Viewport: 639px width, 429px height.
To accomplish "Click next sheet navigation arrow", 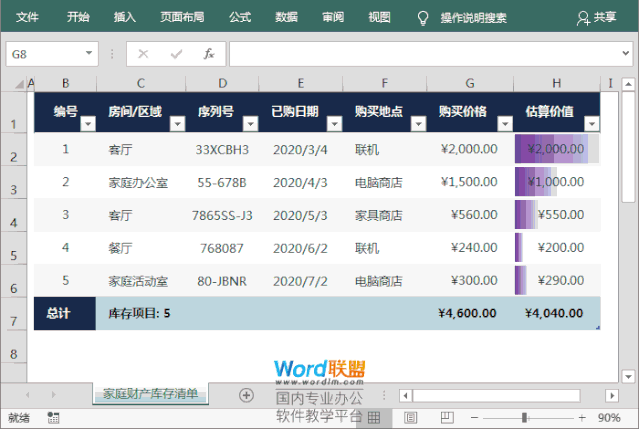I will pyautogui.click(x=53, y=395).
